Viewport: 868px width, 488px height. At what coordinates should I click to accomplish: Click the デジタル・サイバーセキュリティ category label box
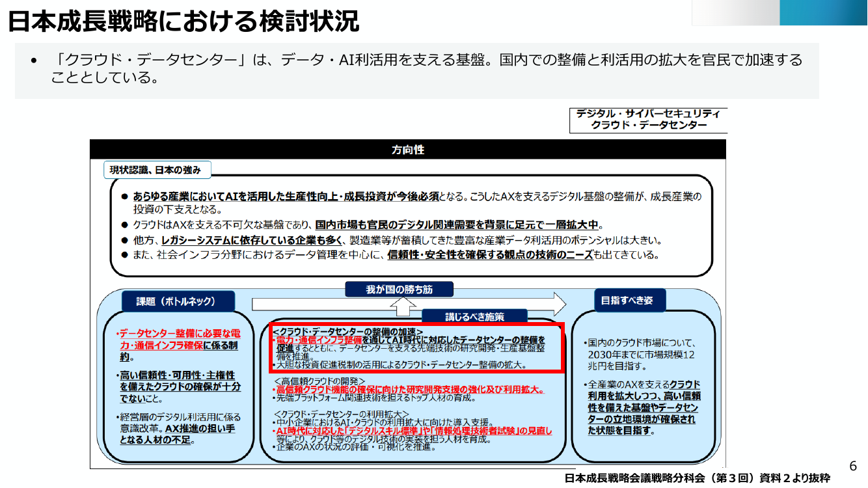click(648, 119)
